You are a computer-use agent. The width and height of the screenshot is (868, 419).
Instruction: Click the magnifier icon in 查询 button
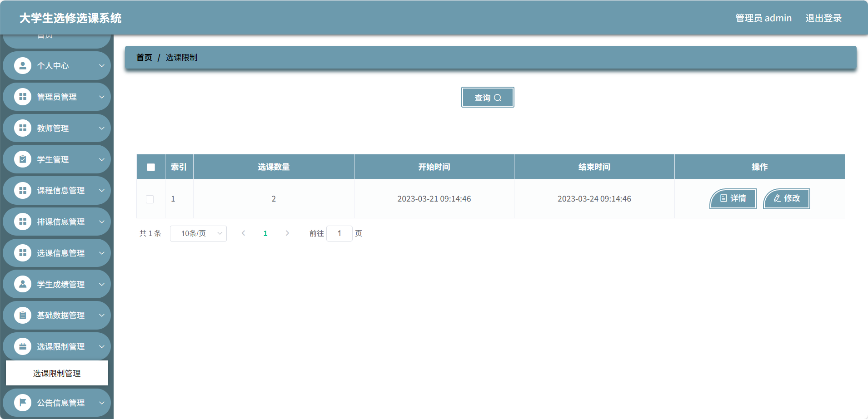pyautogui.click(x=498, y=98)
